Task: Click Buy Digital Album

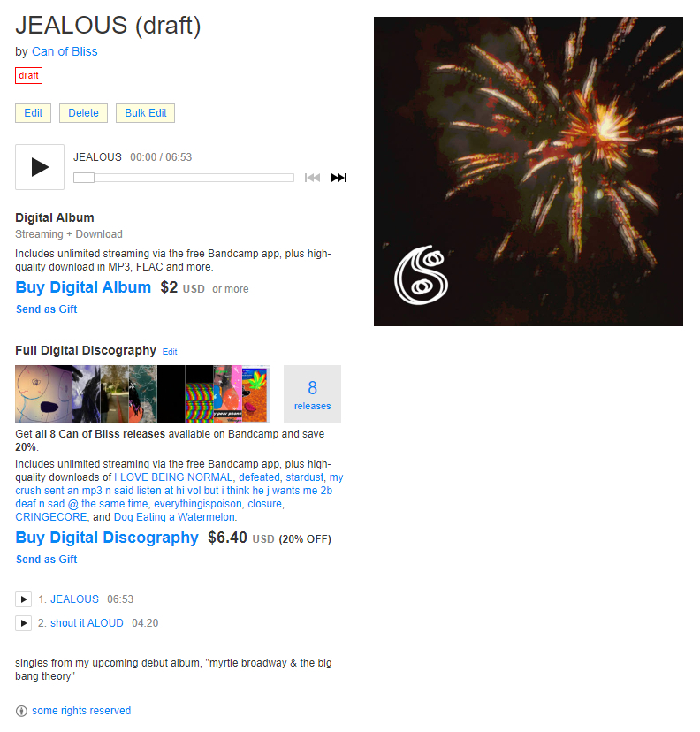Action: [83, 287]
